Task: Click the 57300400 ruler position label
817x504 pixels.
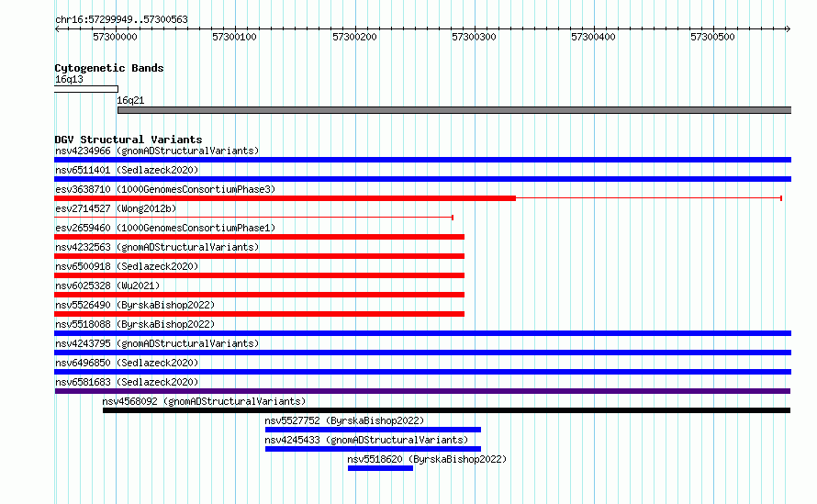Action: [593, 37]
